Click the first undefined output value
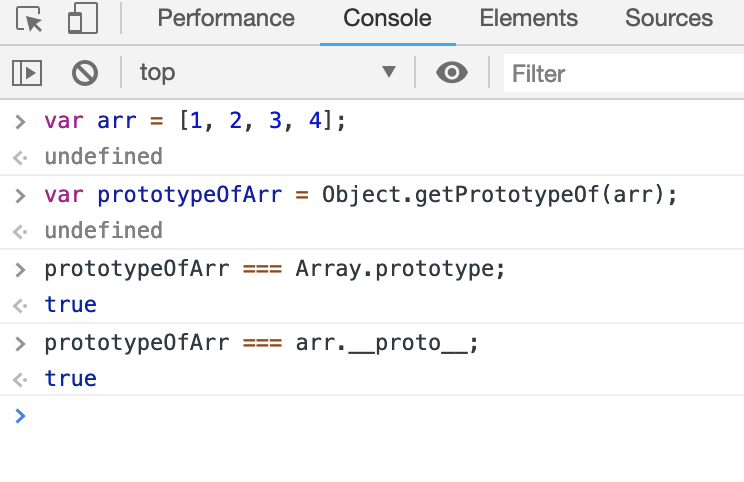This screenshot has height=482, width=744. (x=103, y=156)
